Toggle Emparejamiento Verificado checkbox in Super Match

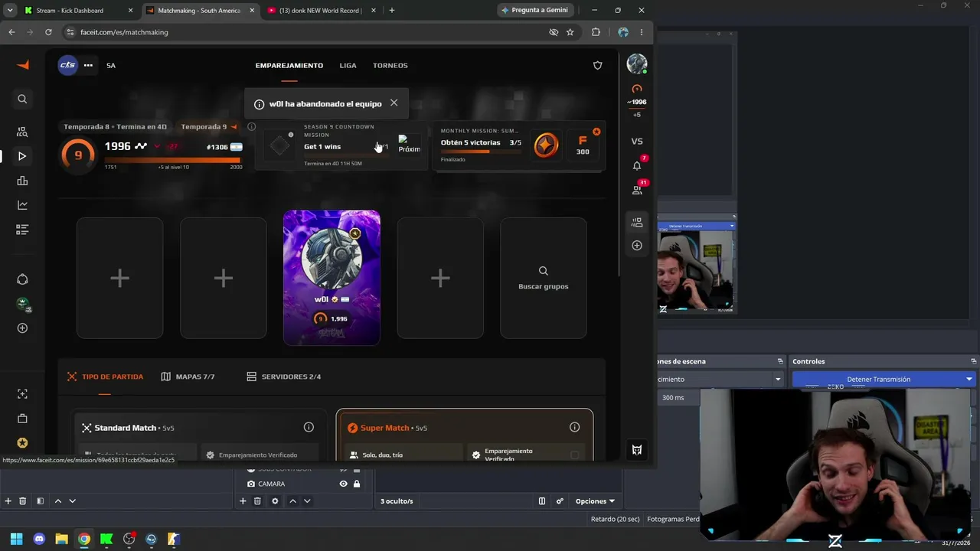pyautogui.click(x=575, y=455)
